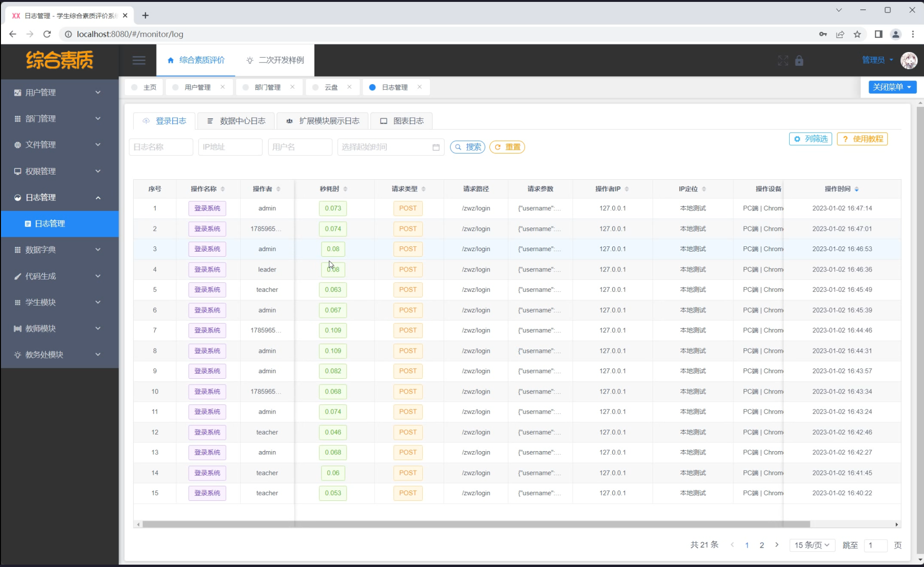
Task: Switch to 数据中心日志 tab
Action: [236, 121]
